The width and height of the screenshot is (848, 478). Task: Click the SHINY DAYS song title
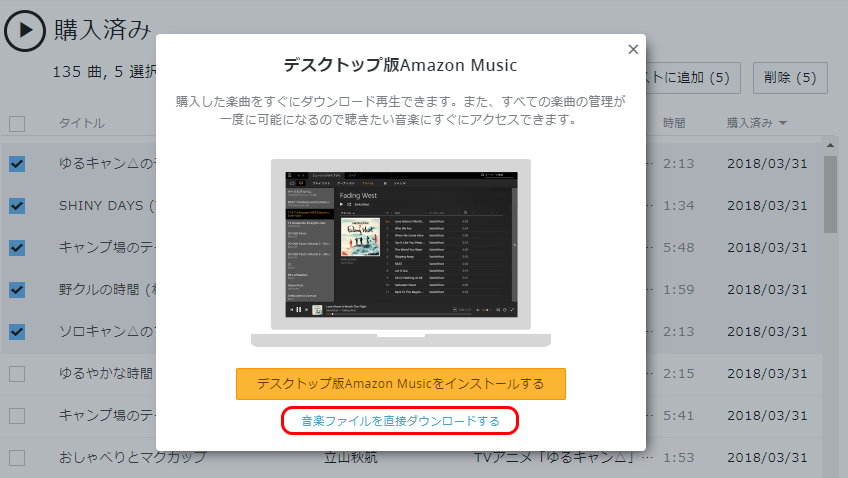click(x=107, y=205)
